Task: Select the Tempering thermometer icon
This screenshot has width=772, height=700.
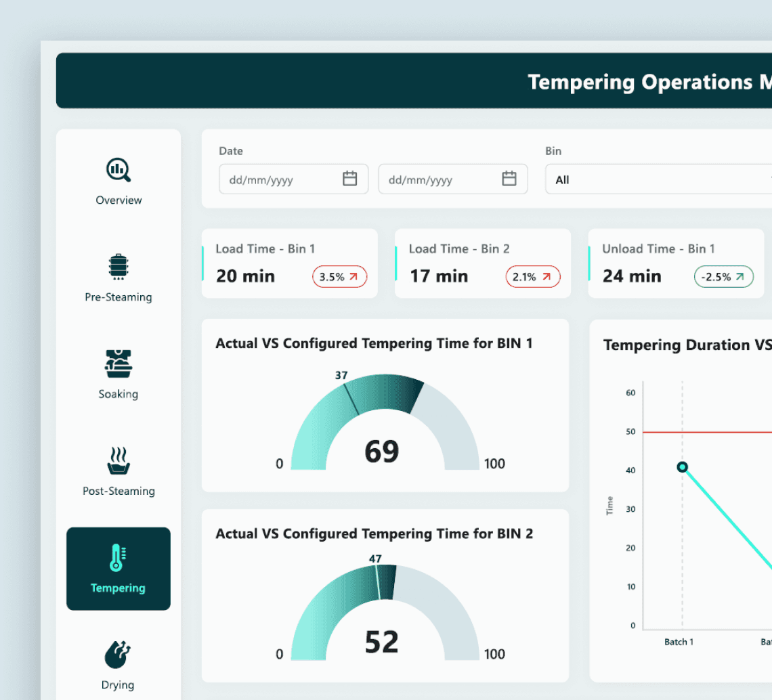Action: point(118,558)
